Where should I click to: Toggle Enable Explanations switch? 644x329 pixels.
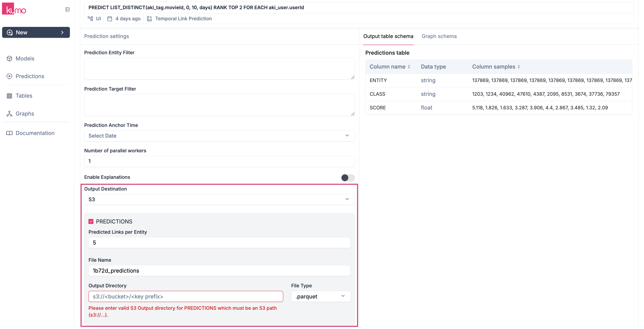348,178
